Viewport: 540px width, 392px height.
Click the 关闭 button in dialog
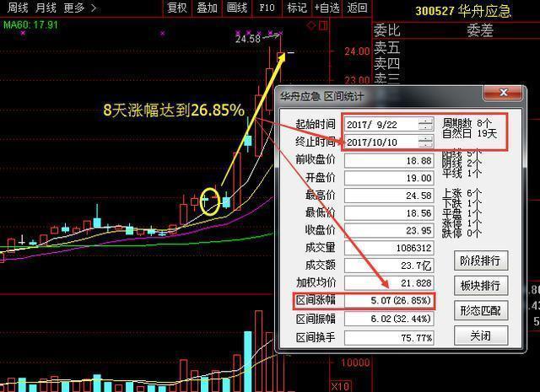[481, 336]
